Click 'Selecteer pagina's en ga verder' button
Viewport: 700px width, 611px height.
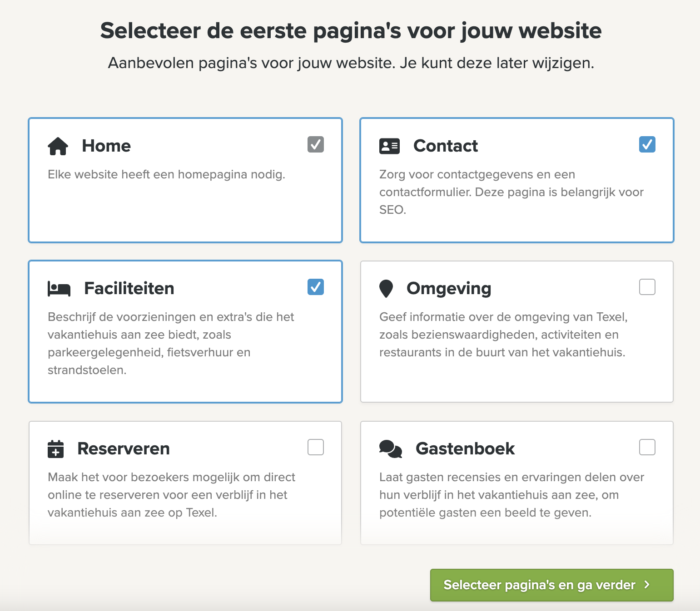(552, 585)
